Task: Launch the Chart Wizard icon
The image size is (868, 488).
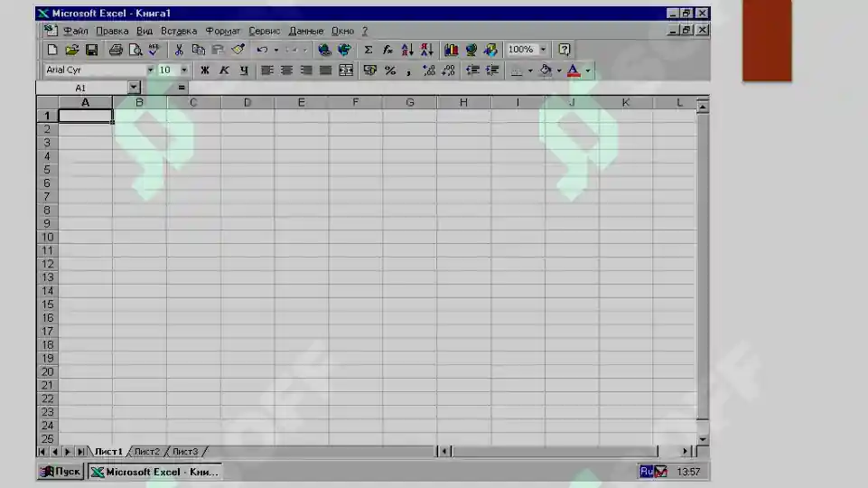Action: point(451,50)
